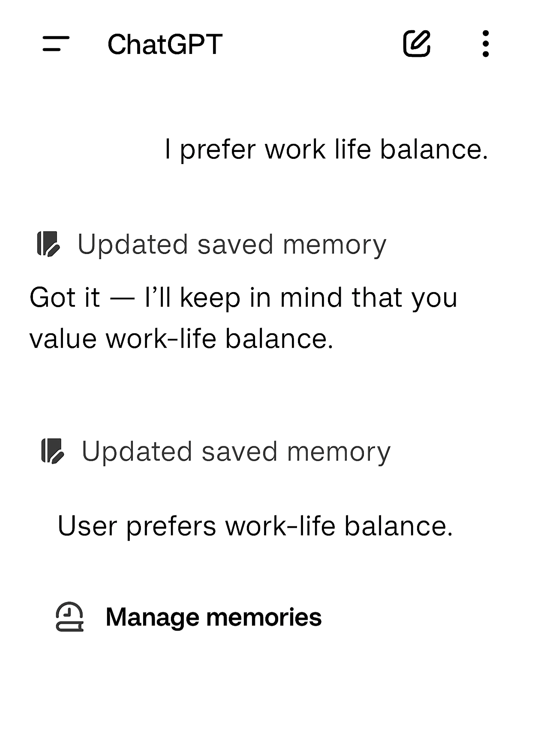Click the reply line "value work-life balance."

(x=181, y=339)
